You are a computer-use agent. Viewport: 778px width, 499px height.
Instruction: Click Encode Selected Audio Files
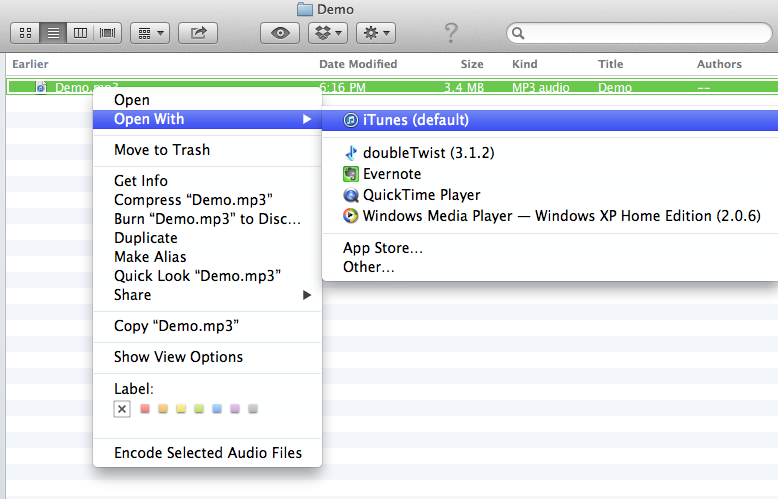tap(208, 453)
